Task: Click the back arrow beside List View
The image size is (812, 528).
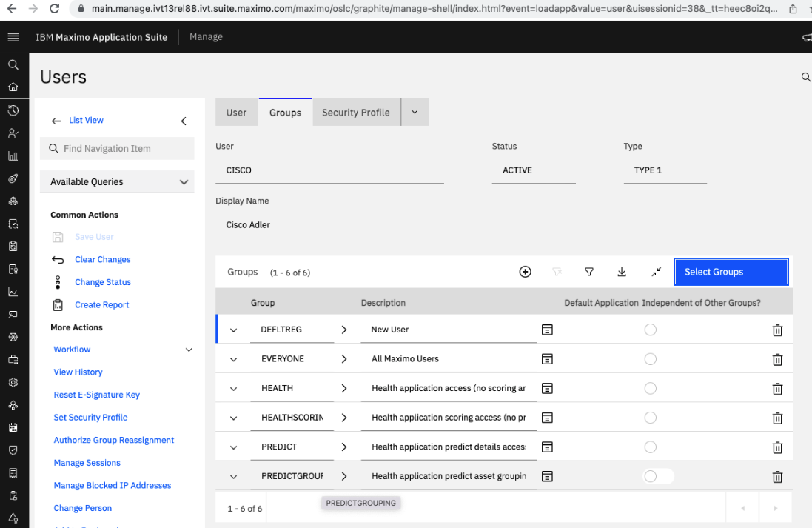Action: coord(56,121)
